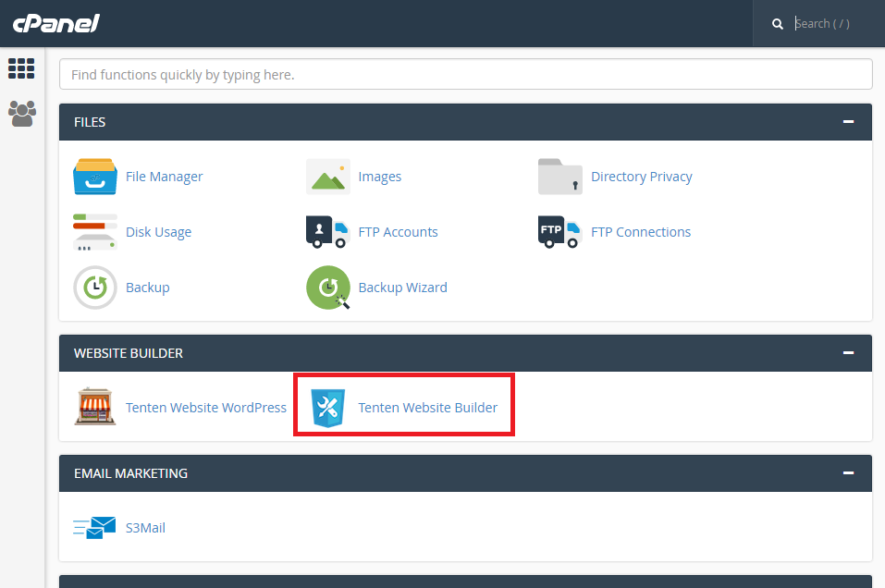Collapse the Files section
The width and height of the screenshot is (885, 588).
point(848,122)
